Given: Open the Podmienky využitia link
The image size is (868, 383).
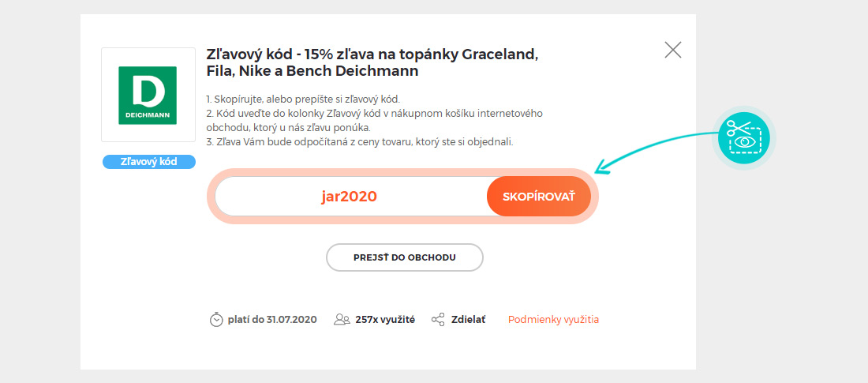Looking at the screenshot, I should [x=554, y=320].
